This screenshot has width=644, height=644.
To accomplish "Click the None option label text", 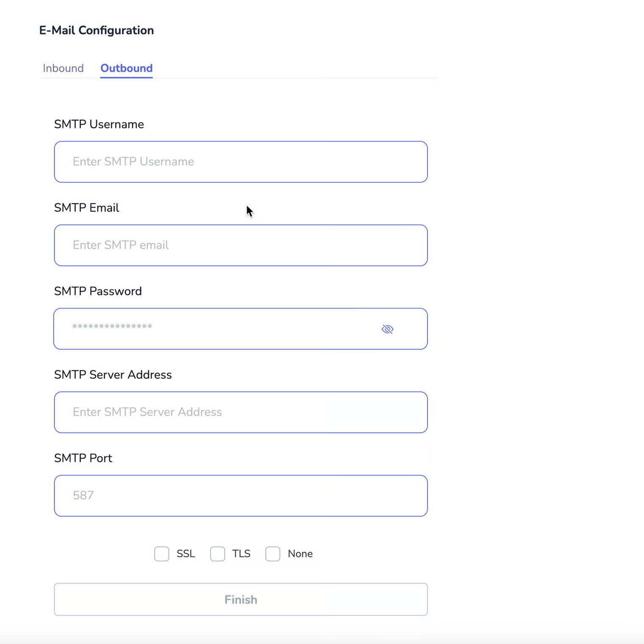I will coord(300,554).
